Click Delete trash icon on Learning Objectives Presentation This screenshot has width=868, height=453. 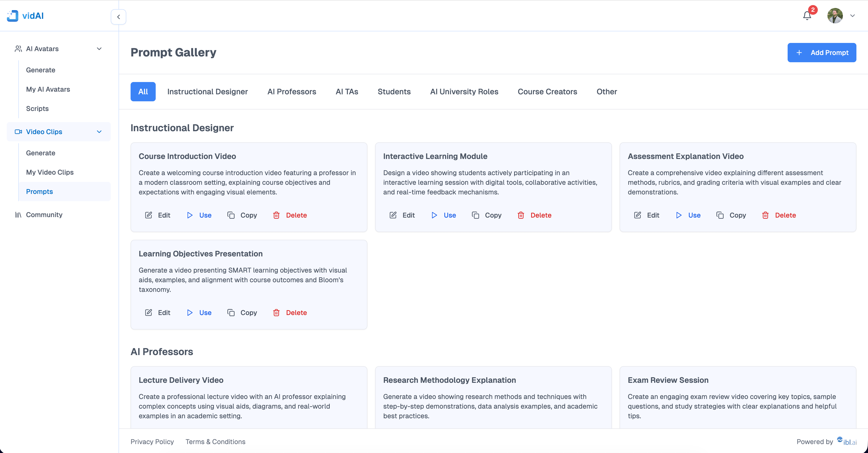(276, 313)
